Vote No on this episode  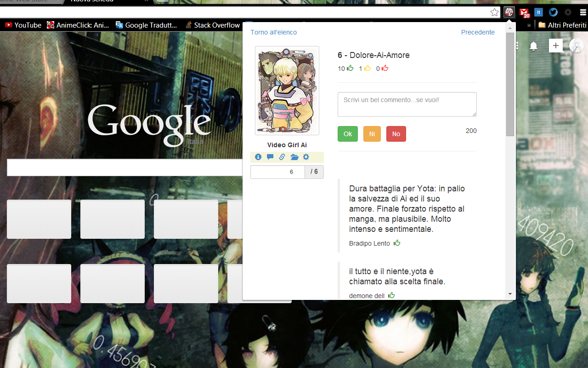[396, 134]
